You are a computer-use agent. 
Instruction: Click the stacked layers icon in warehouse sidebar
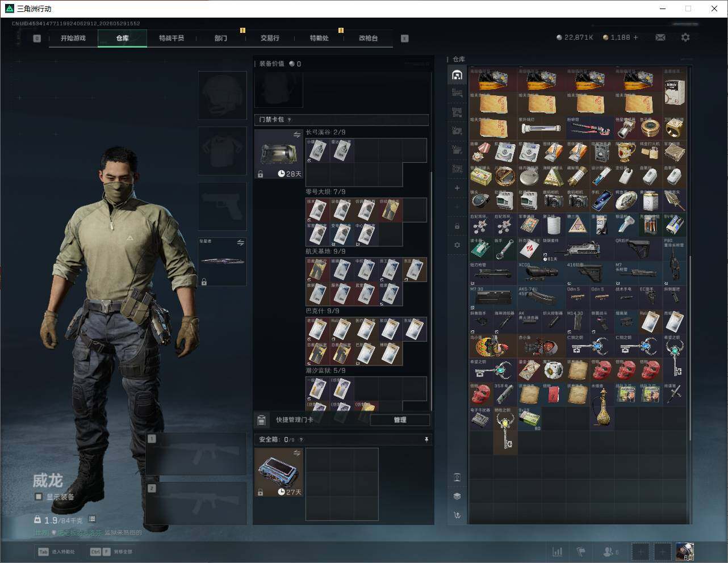click(457, 496)
